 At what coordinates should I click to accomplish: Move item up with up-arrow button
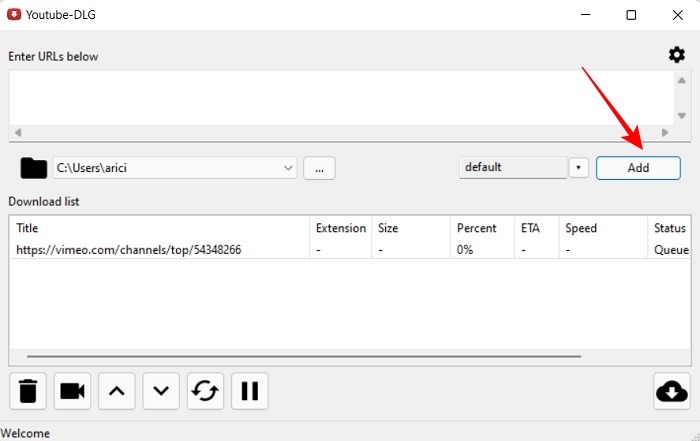tap(117, 391)
